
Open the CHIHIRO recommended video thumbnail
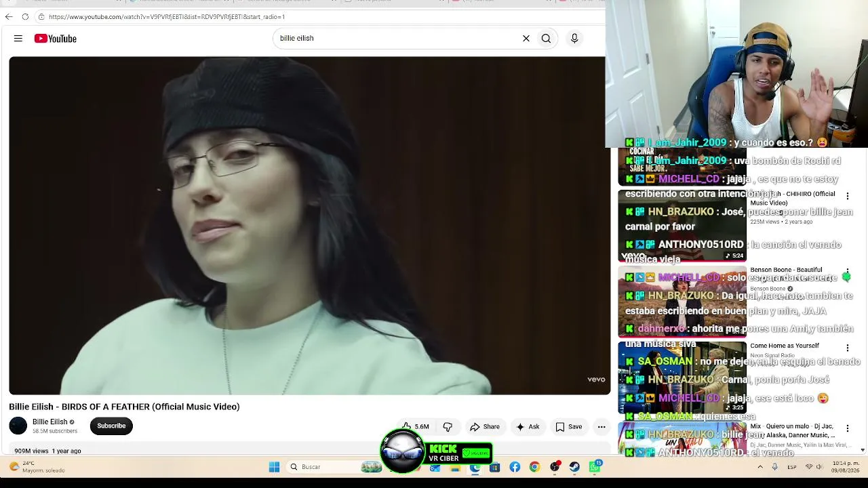click(682, 226)
